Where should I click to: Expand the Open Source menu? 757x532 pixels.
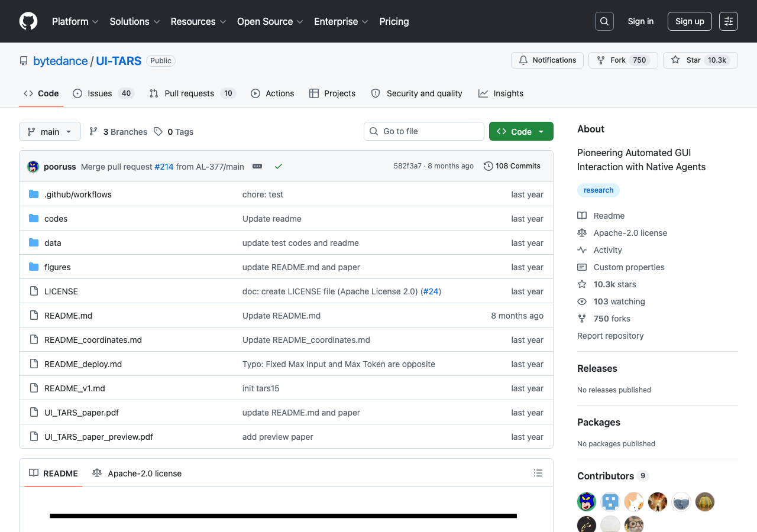[x=270, y=21]
